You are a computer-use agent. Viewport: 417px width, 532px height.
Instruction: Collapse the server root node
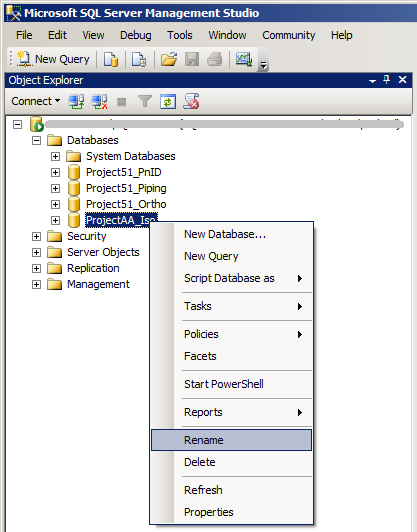[17, 125]
